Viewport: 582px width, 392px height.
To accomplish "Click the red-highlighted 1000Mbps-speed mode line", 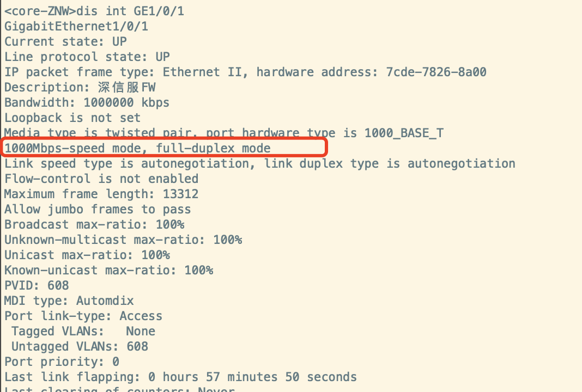I will [137, 148].
